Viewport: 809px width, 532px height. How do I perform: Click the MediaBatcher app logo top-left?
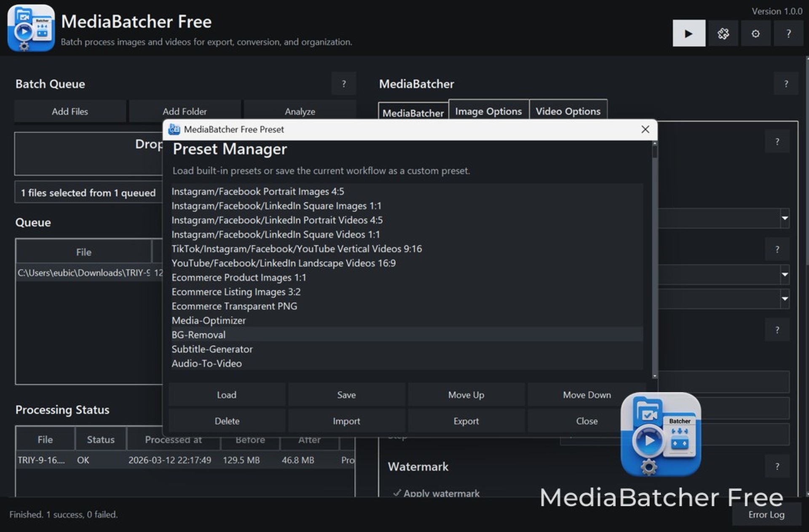31,28
